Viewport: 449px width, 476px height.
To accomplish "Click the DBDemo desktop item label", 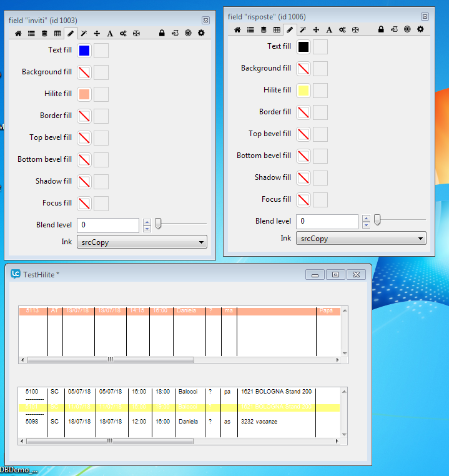I will tap(19, 470).
